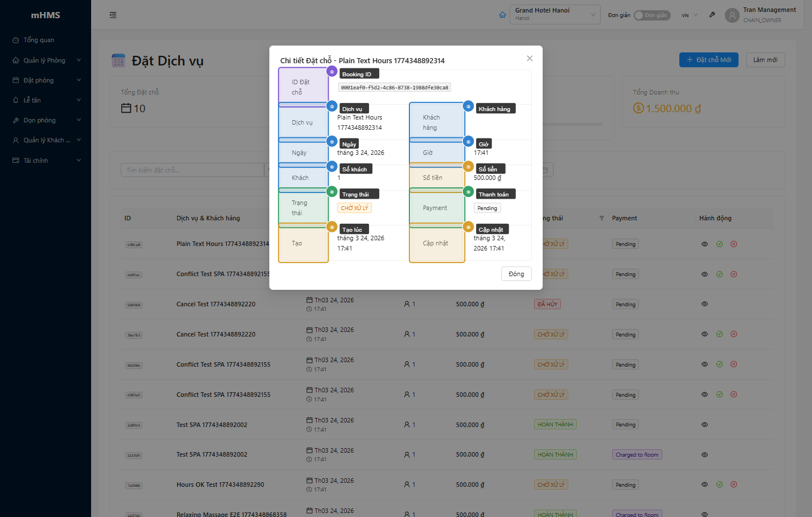Select Đặt phòng in the sidebar menu
This screenshot has height=517, width=812.
pyautogui.click(x=40, y=80)
